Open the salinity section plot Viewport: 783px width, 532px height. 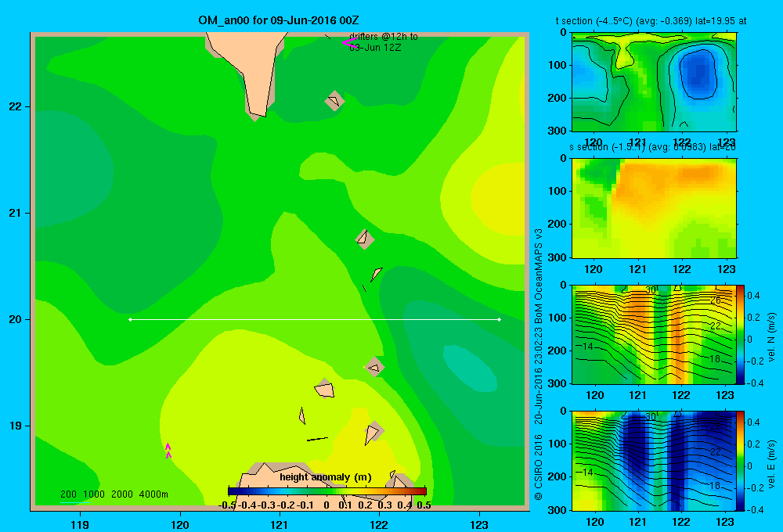point(654,208)
